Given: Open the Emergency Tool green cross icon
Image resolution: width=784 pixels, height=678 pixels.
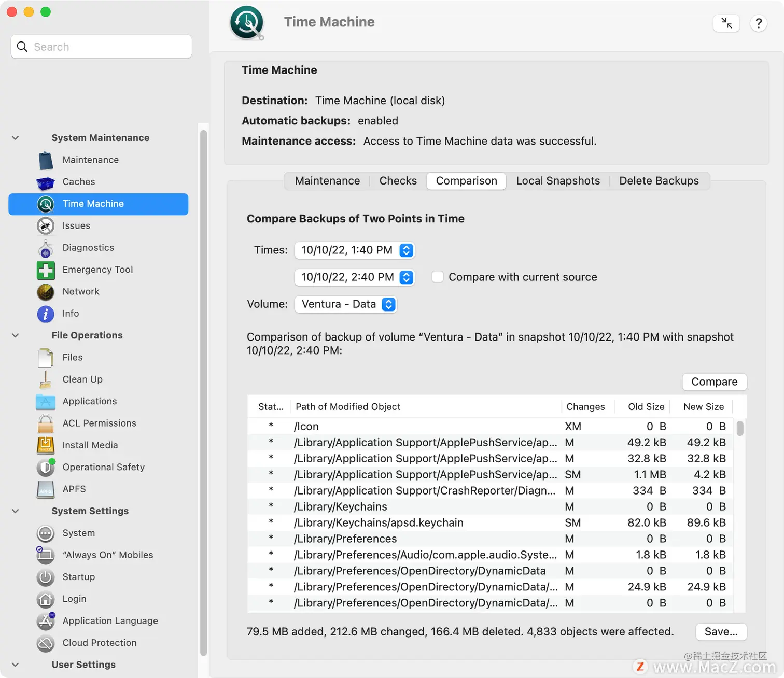Looking at the screenshot, I should click(46, 270).
